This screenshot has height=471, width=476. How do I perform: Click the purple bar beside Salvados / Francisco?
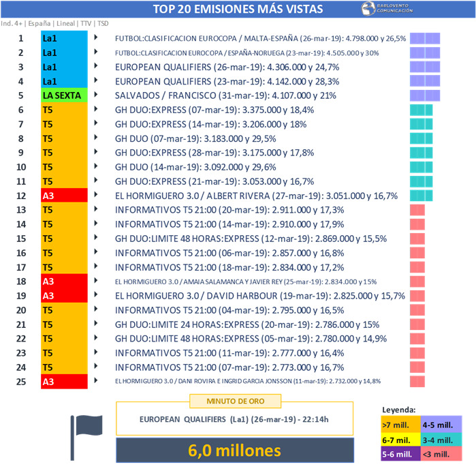426,96
